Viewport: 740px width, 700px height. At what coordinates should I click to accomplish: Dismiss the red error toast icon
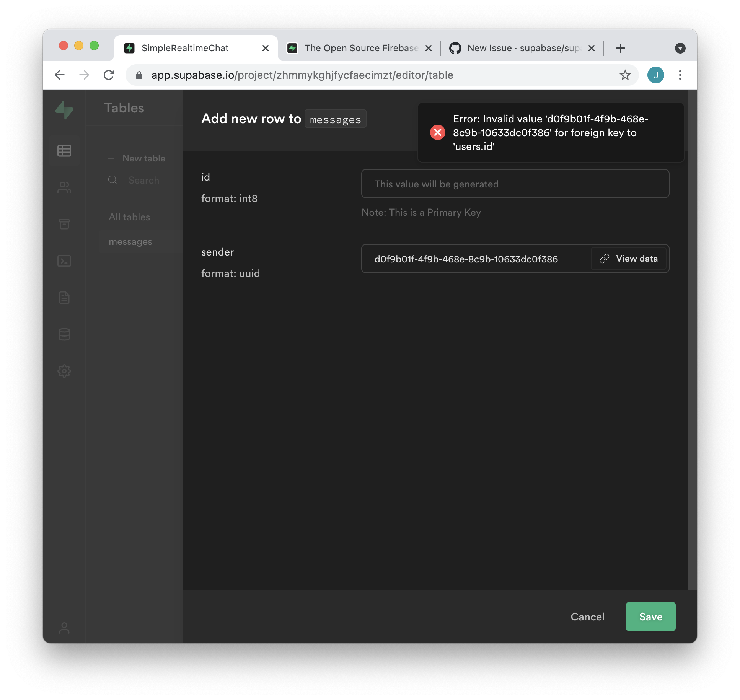coord(438,132)
